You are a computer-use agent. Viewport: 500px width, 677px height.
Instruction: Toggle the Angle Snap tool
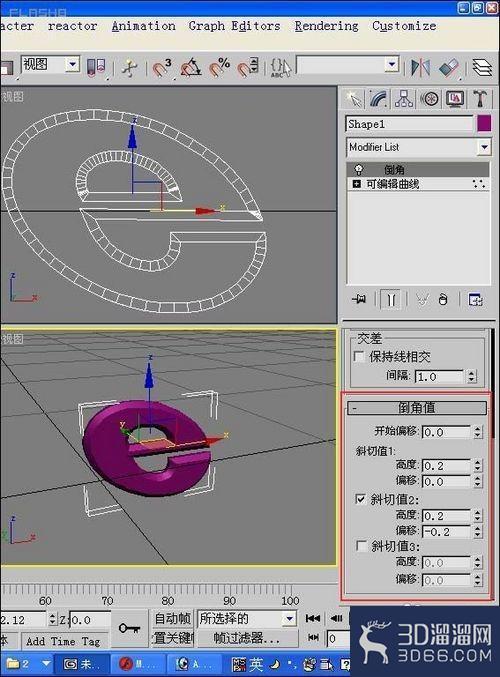190,67
